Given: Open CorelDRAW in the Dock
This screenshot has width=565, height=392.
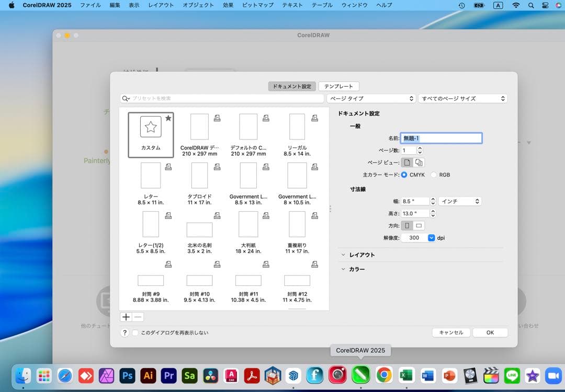Looking at the screenshot, I should (360, 375).
